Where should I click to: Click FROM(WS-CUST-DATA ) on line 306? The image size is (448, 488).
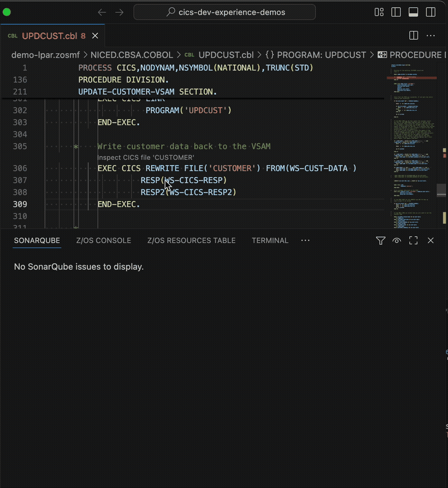(x=311, y=169)
